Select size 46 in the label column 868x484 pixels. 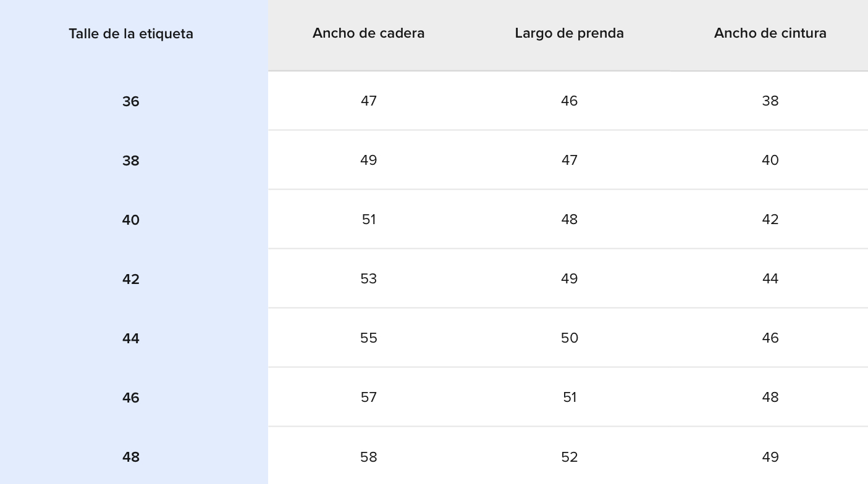click(x=131, y=398)
